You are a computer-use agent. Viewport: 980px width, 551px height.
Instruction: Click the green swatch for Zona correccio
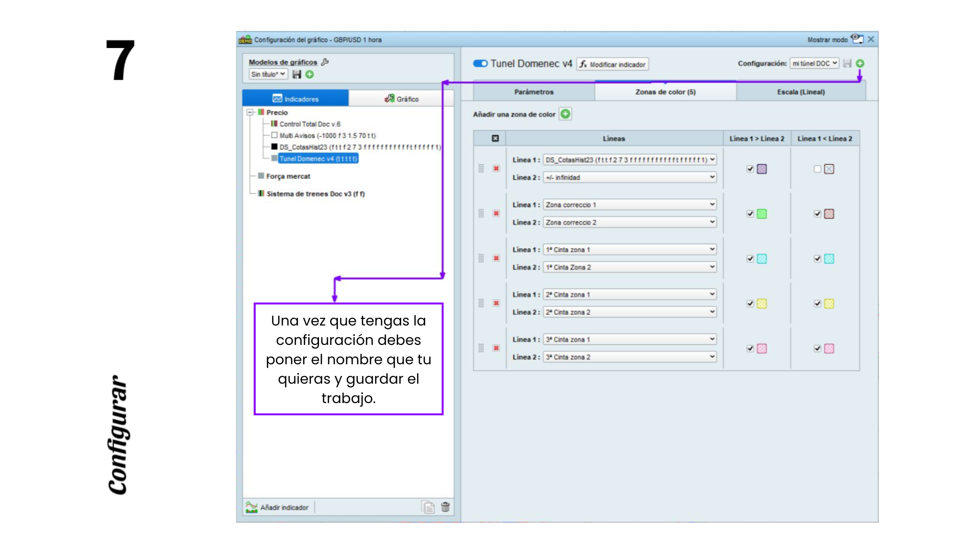(x=762, y=214)
